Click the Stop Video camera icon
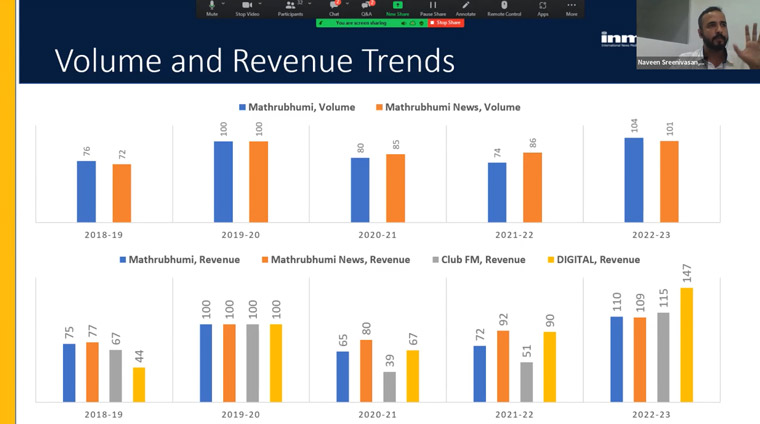 [247, 8]
